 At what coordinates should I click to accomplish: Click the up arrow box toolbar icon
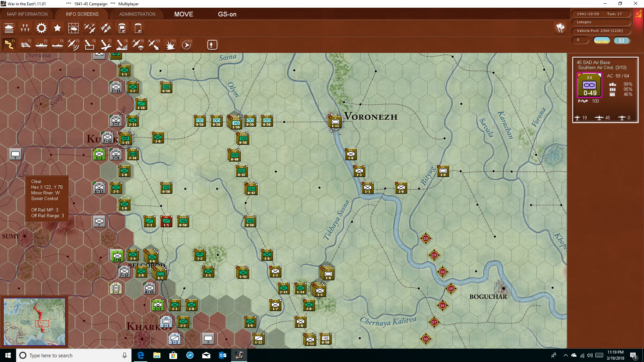[212, 45]
